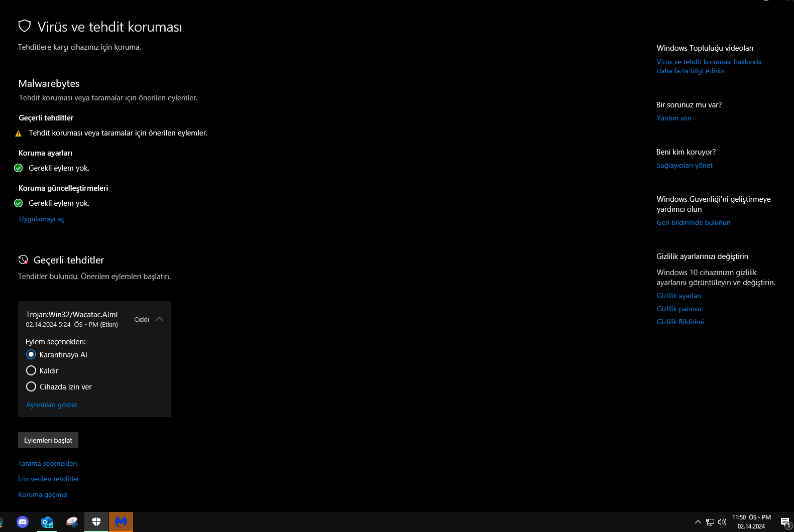Click Tehditlere karşı cihazınız için koruma. subtitle
Screen dimensions: 794x532
coord(80,47)
